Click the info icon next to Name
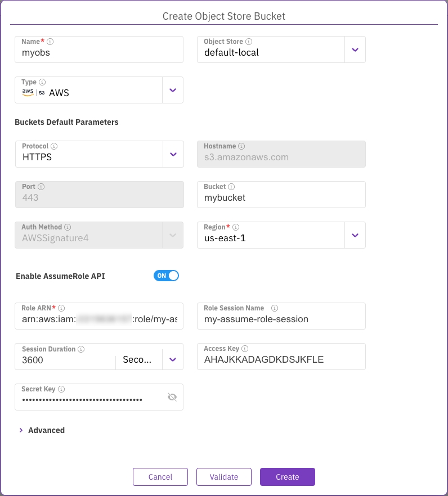Screen dimensions: 448x496 50,42
